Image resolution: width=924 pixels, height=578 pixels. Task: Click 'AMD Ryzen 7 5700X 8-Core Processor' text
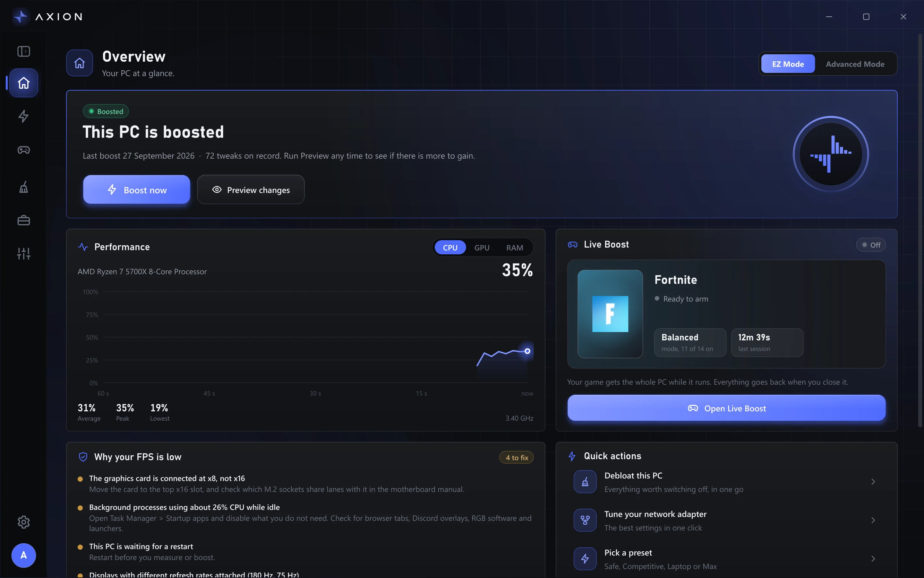click(142, 271)
